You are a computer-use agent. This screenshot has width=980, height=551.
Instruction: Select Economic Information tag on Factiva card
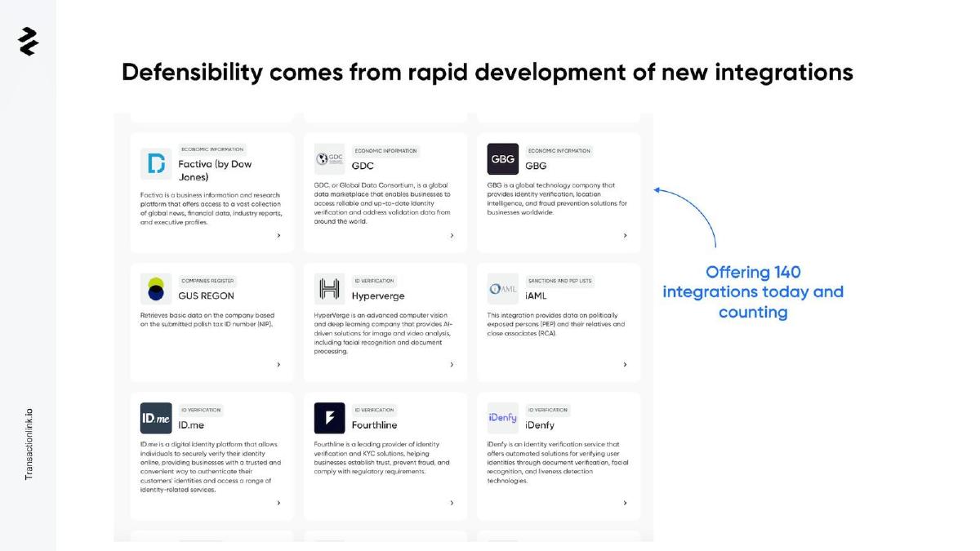tap(212, 149)
